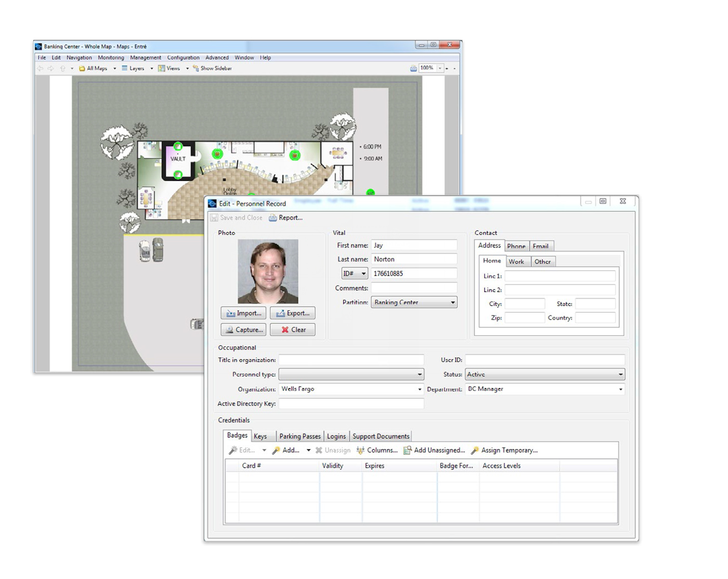
Task: Click the print icon near zoom control
Action: tap(414, 68)
